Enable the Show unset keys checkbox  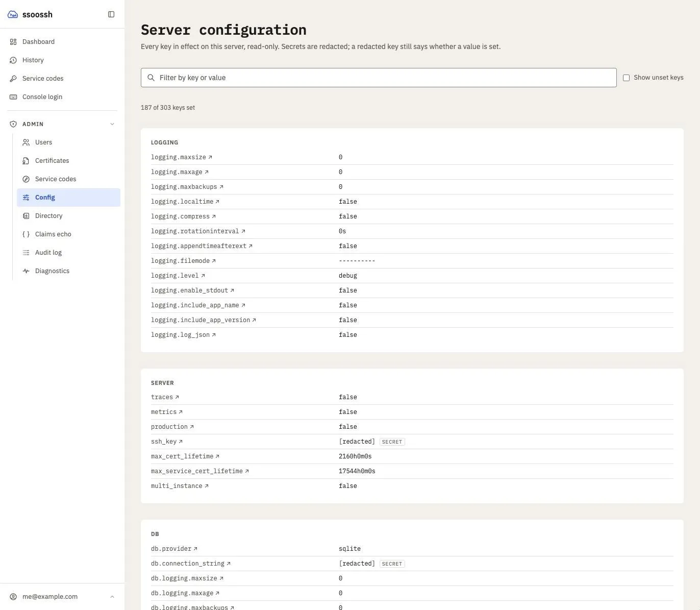click(x=626, y=78)
